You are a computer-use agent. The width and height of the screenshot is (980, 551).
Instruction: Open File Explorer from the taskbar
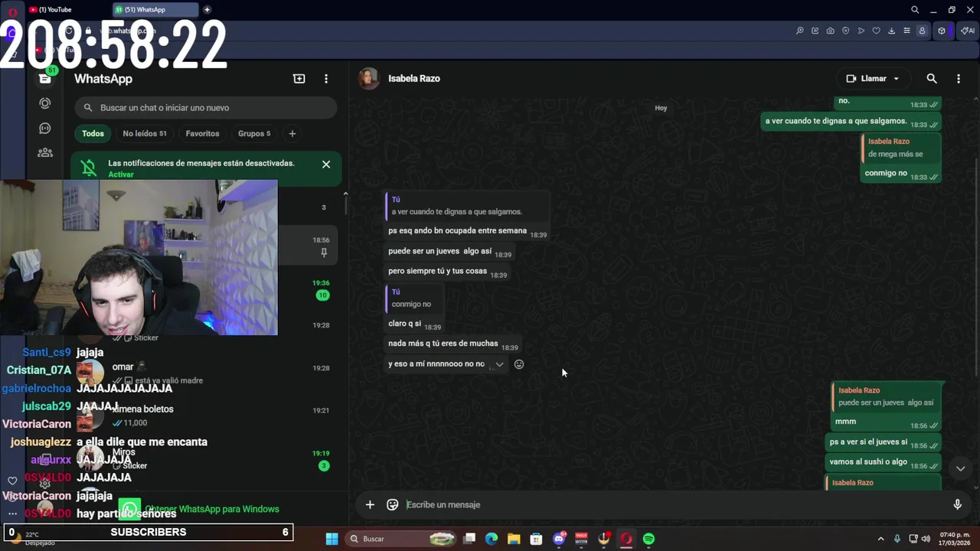pyautogui.click(x=514, y=539)
